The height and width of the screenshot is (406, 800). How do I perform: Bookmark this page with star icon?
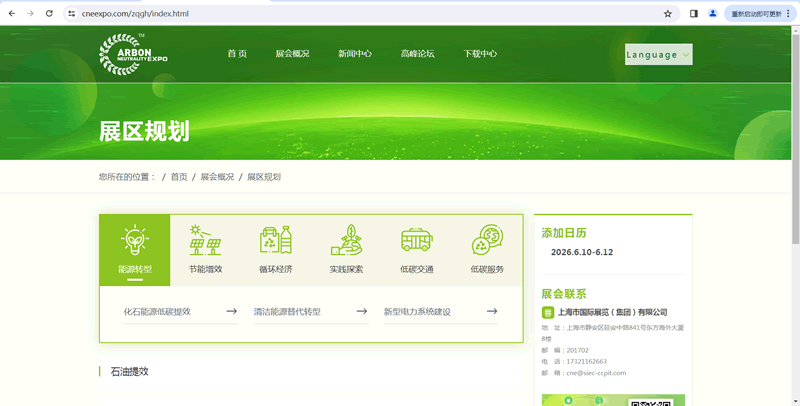coord(668,14)
